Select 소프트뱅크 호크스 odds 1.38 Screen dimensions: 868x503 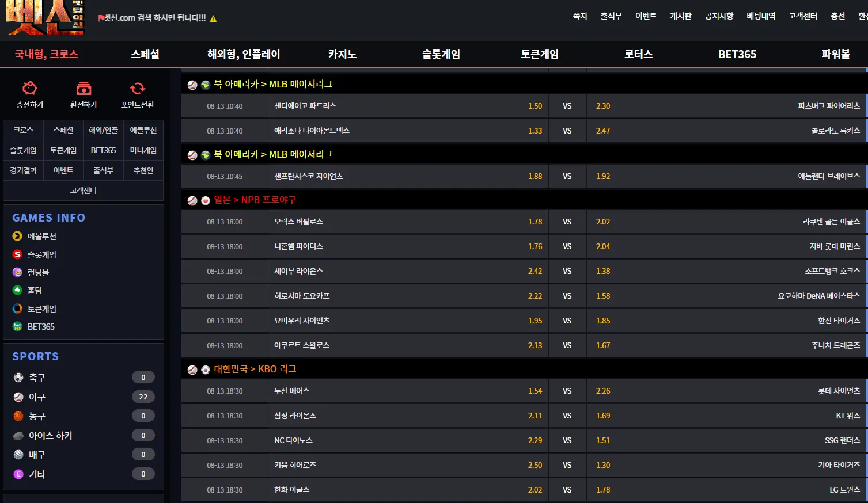pos(726,272)
